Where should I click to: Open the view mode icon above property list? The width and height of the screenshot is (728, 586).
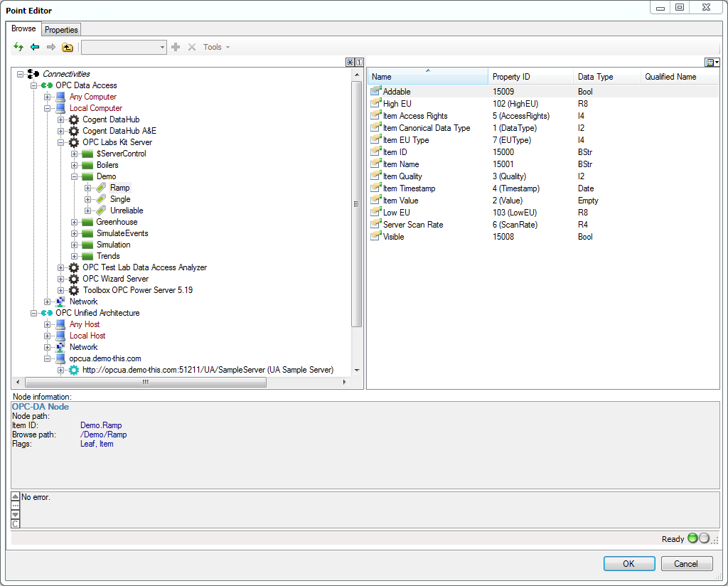(712, 63)
